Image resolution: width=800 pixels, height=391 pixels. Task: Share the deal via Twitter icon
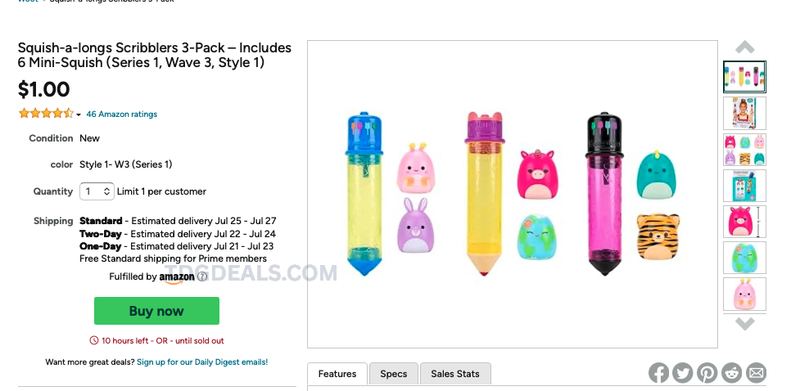683,373
